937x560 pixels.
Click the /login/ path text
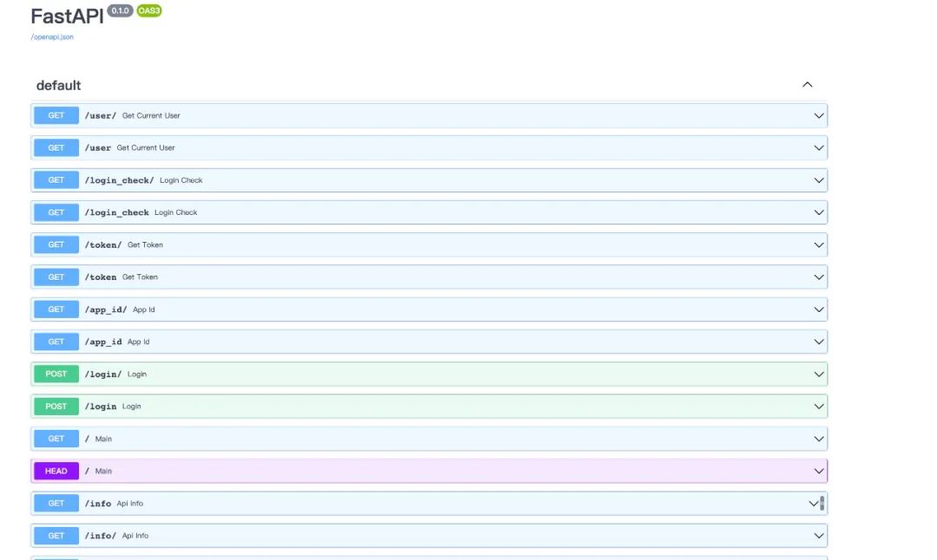pos(102,374)
